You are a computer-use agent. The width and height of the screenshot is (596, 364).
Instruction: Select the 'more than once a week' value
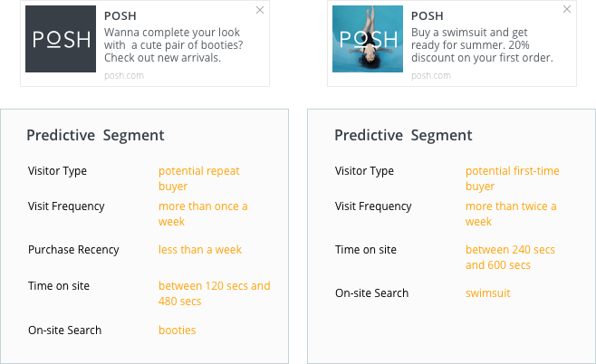coord(202,214)
